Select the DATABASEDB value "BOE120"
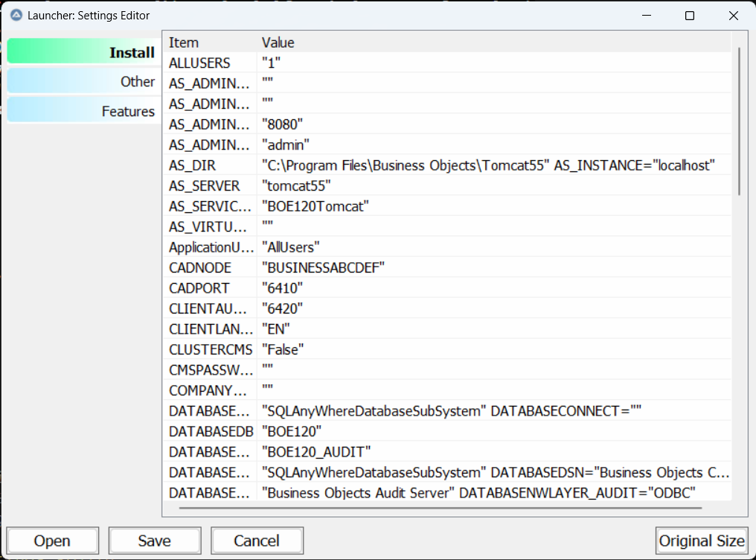The image size is (756, 560). pyautogui.click(x=292, y=431)
